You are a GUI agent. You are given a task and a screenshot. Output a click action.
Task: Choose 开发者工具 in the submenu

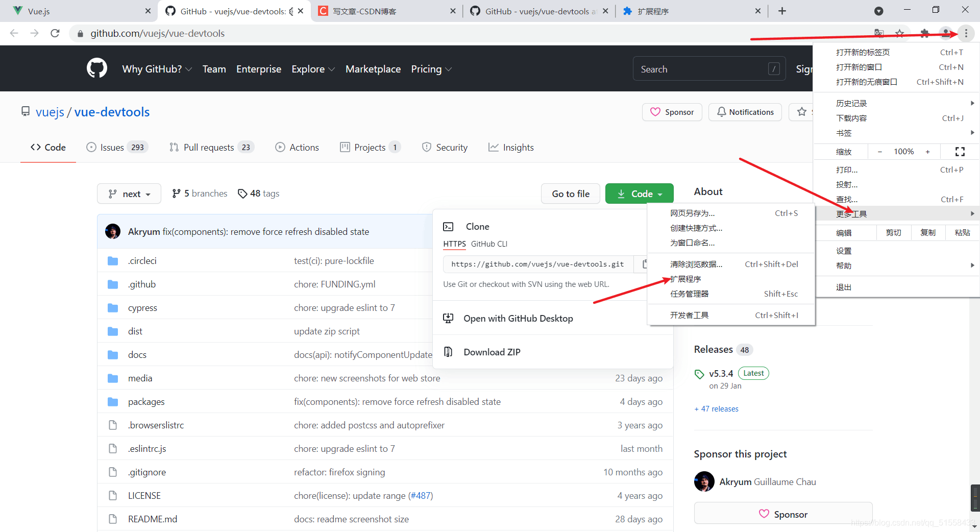731,315
